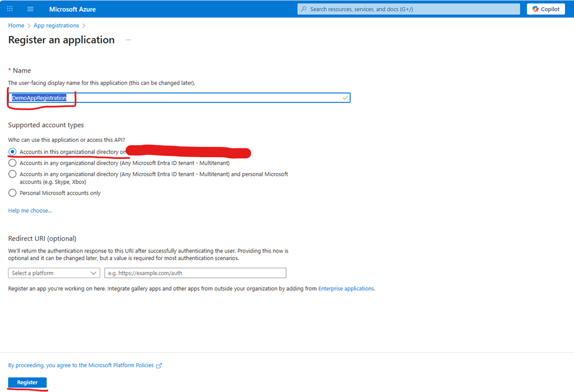Select single-tenant organizational directory radio option
The height and width of the screenshot is (392, 574).
[12, 152]
